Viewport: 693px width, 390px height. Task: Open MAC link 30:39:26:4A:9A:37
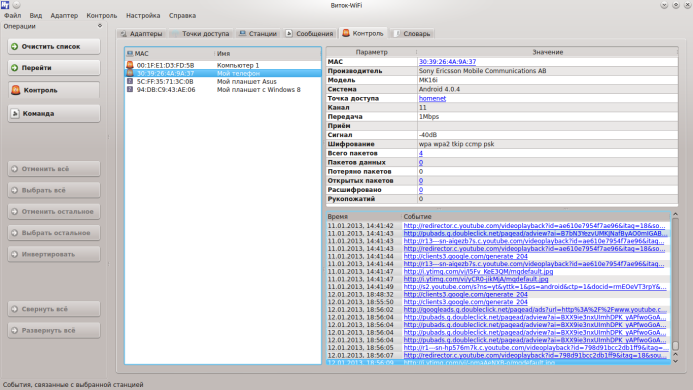pos(447,62)
